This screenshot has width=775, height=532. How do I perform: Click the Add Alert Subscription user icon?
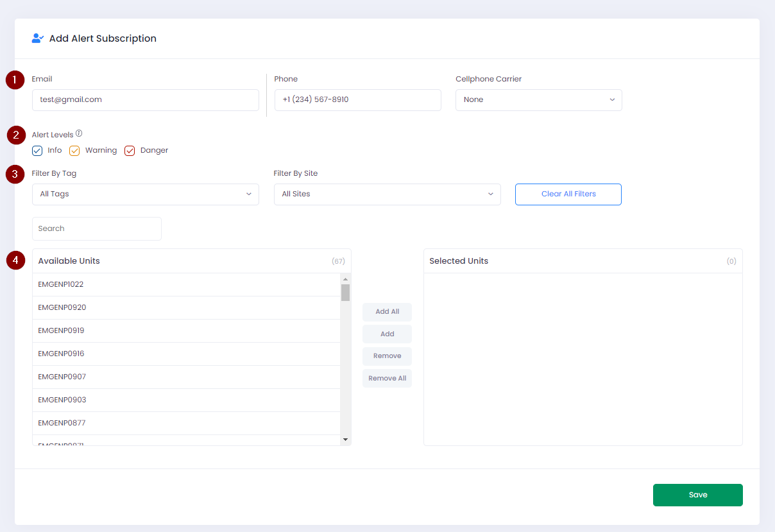37,39
